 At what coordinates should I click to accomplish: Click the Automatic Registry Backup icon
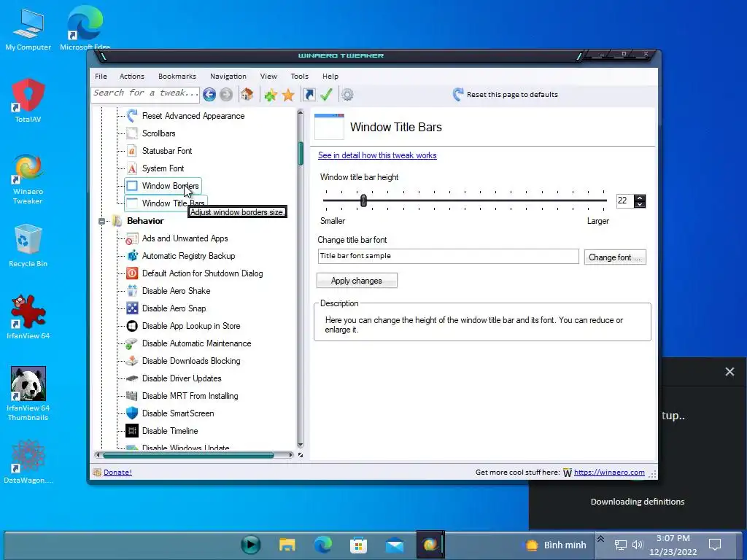click(132, 256)
